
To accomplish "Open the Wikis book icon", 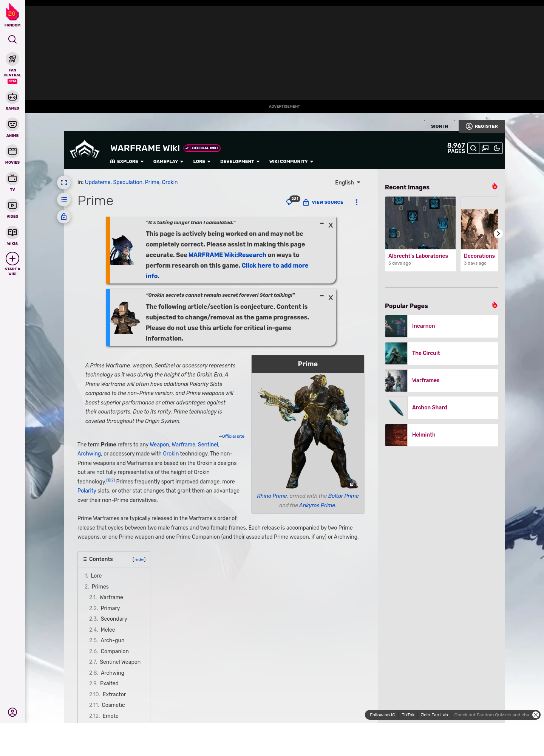I will point(12,232).
